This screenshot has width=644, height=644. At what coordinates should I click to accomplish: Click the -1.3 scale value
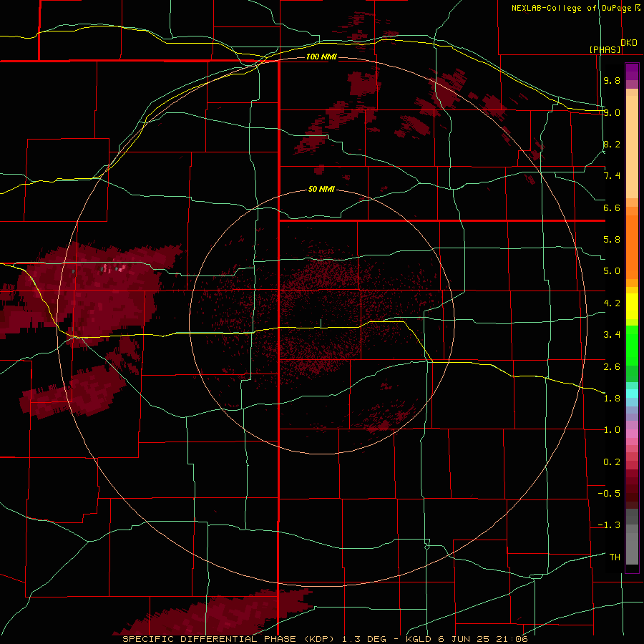pyautogui.click(x=609, y=525)
